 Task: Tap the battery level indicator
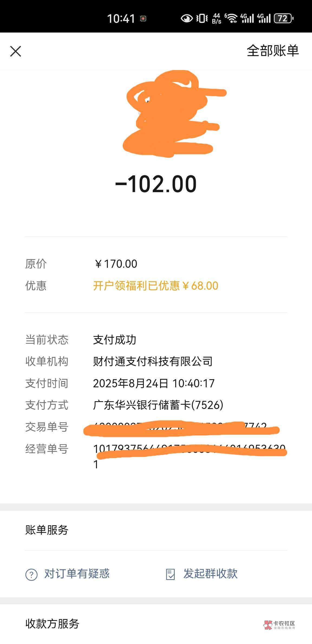[x=284, y=18]
